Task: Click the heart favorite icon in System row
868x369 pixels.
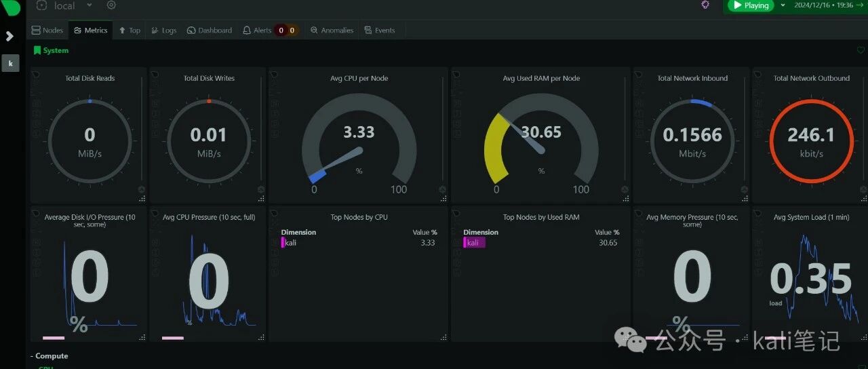Action: [x=861, y=50]
